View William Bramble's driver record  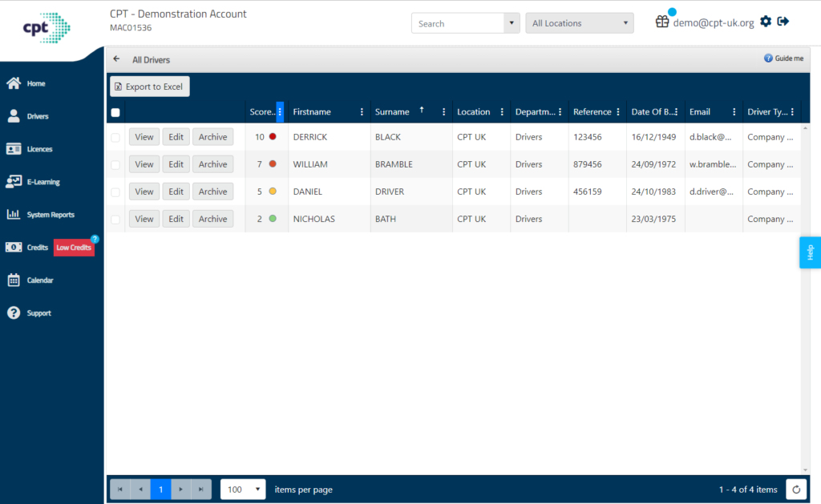[x=144, y=164]
